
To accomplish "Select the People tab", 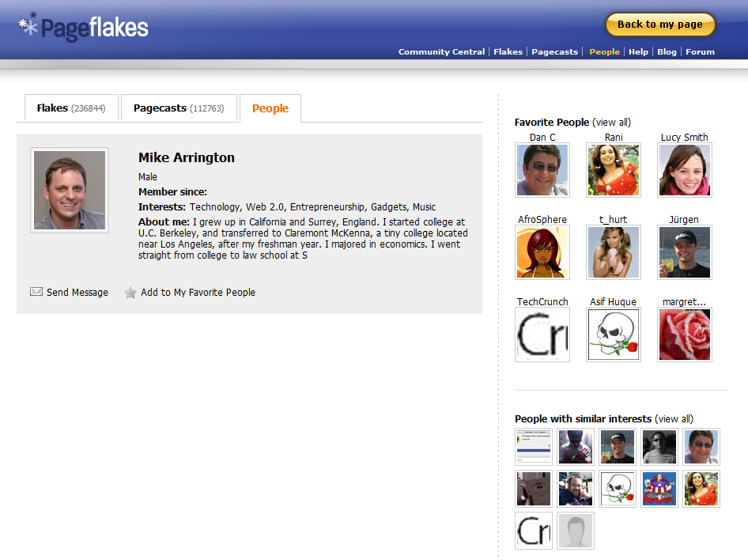I will pyautogui.click(x=270, y=108).
